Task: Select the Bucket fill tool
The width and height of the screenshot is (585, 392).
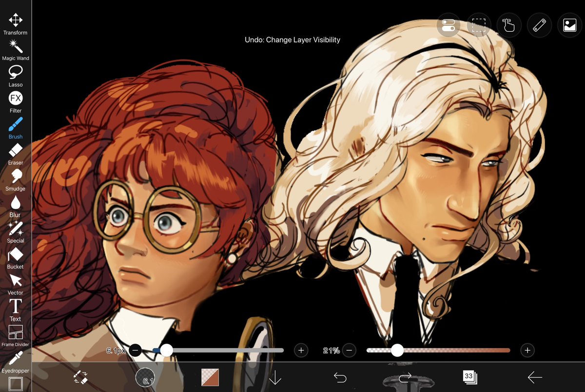Action: point(16,258)
